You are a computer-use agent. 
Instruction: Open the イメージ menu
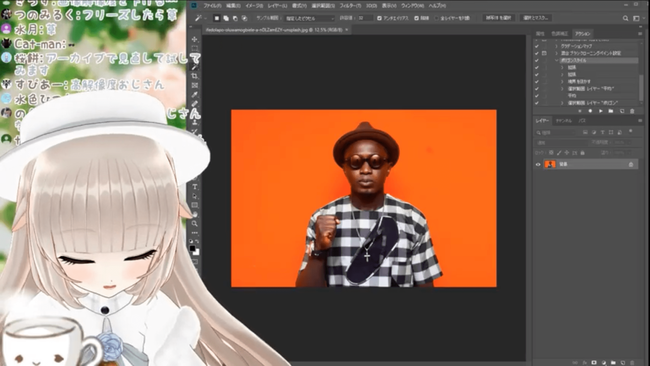click(254, 6)
